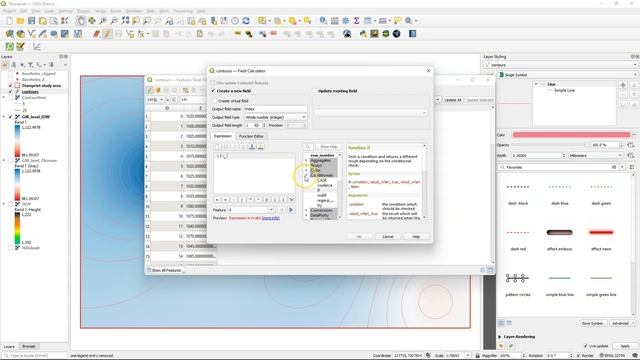Screen dimensions: 640x360
Task: Switch to the Expression tab
Action: 223,136
